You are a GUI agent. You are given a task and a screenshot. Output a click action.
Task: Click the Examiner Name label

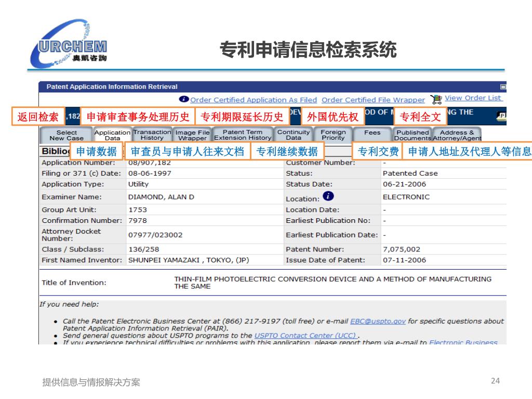point(72,197)
